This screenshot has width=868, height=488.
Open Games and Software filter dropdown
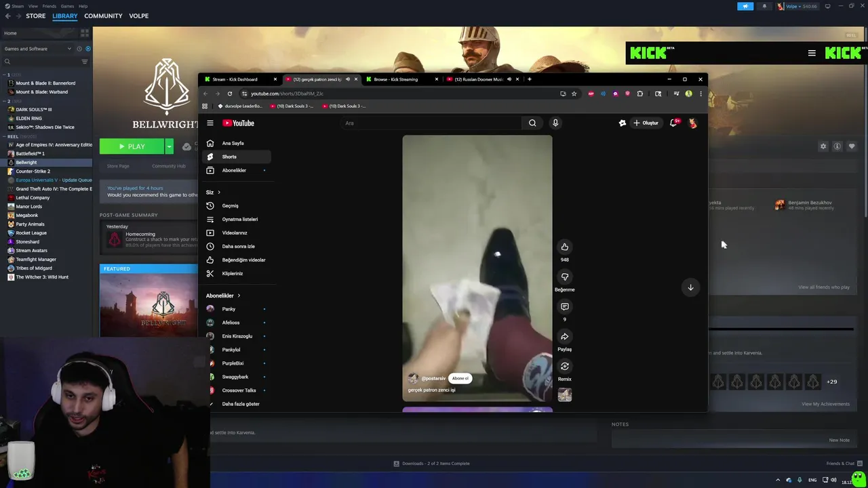[37, 49]
